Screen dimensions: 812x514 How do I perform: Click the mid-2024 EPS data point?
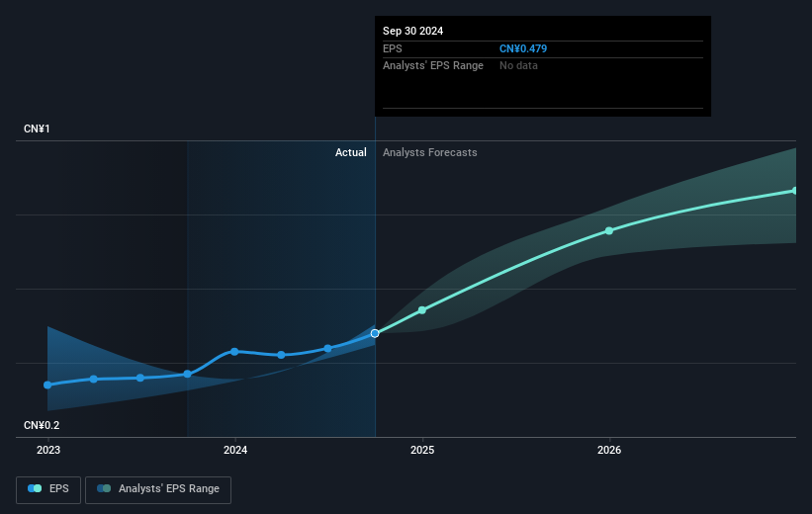pyautogui.click(x=327, y=348)
